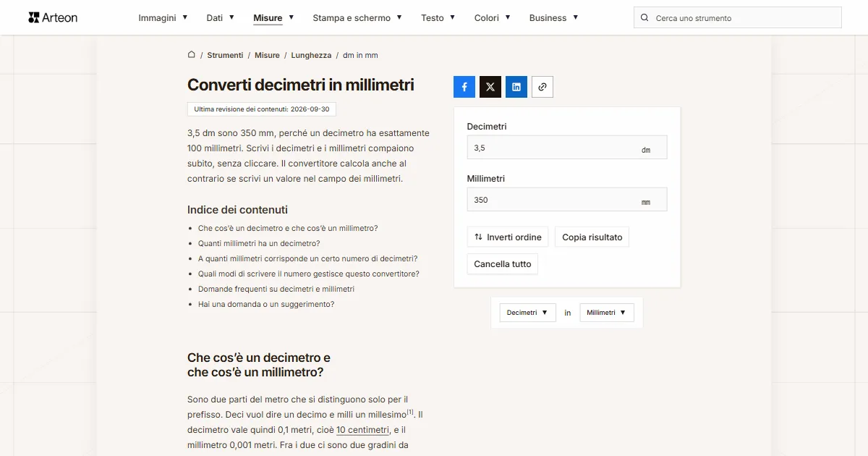Share the page on Facebook

[x=464, y=87]
